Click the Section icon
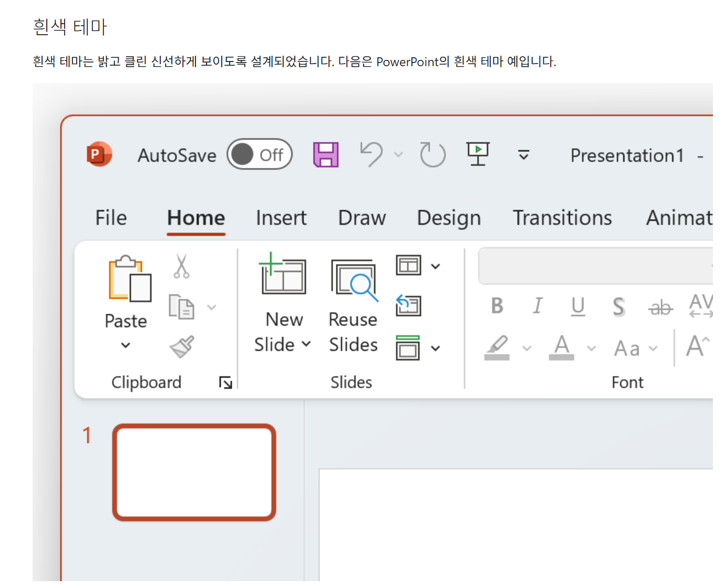 pyautogui.click(x=408, y=347)
